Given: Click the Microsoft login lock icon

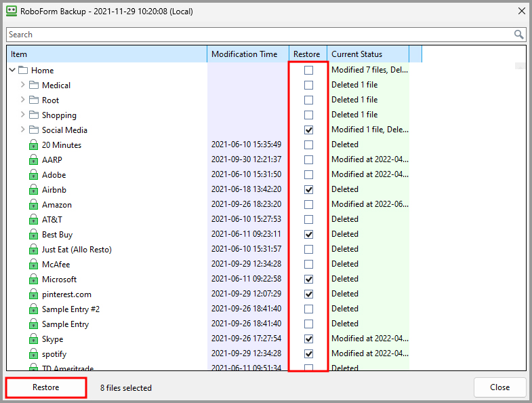Looking at the screenshot, I should [x=33, y=279].
